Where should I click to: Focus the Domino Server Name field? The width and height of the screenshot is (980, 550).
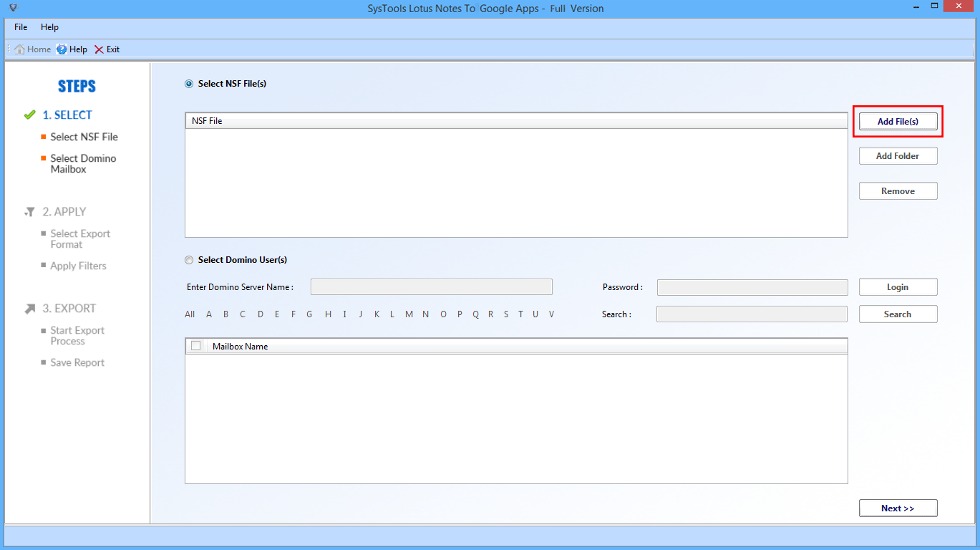click(x=431, y=287)
